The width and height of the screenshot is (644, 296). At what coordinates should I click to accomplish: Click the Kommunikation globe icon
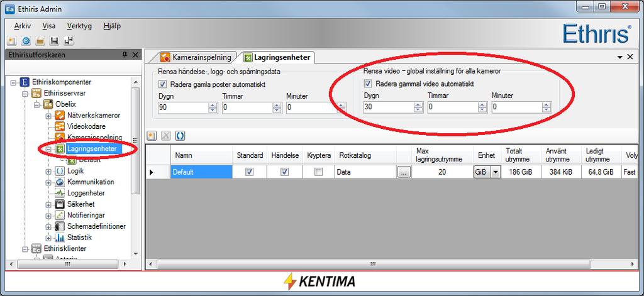pyautogui.click(x=60, y=182)
